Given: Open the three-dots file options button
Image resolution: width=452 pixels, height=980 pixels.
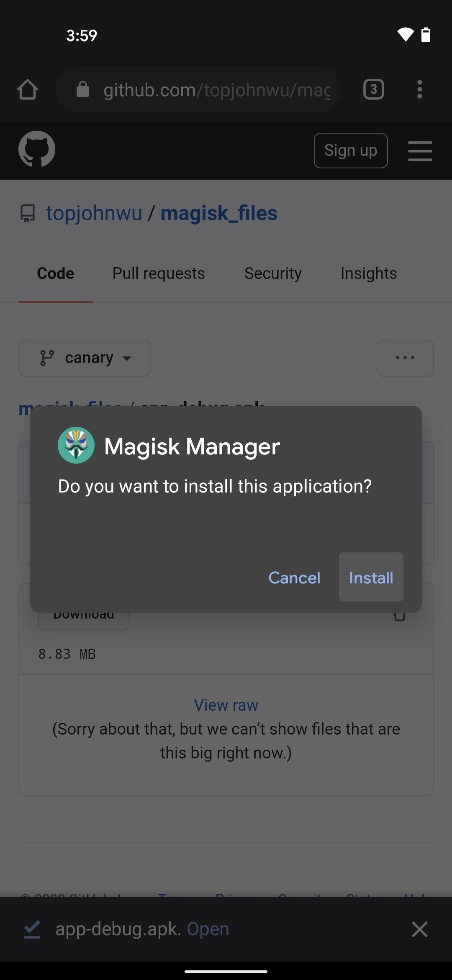Looking at the screenshot, I should 405,358.
